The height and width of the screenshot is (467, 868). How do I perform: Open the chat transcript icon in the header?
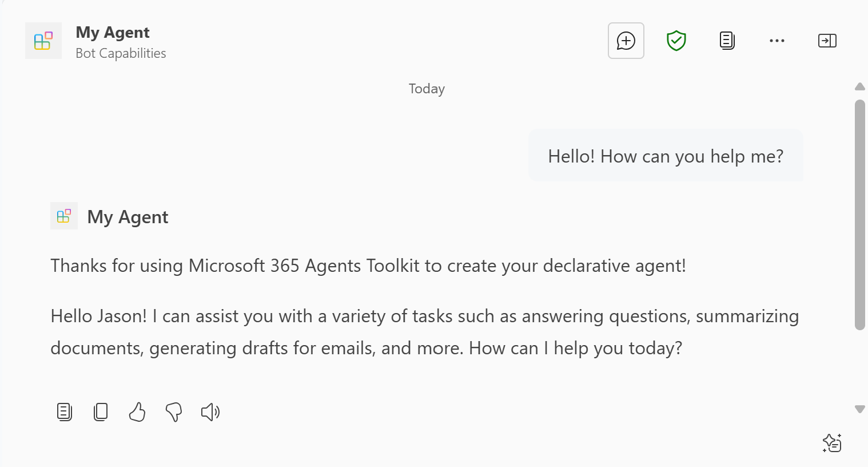click(x=726, y=41)
